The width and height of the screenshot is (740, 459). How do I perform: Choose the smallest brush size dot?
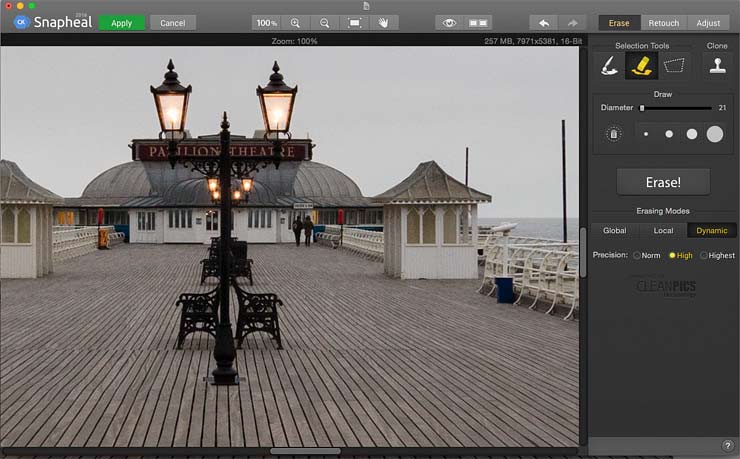point(646,134)
